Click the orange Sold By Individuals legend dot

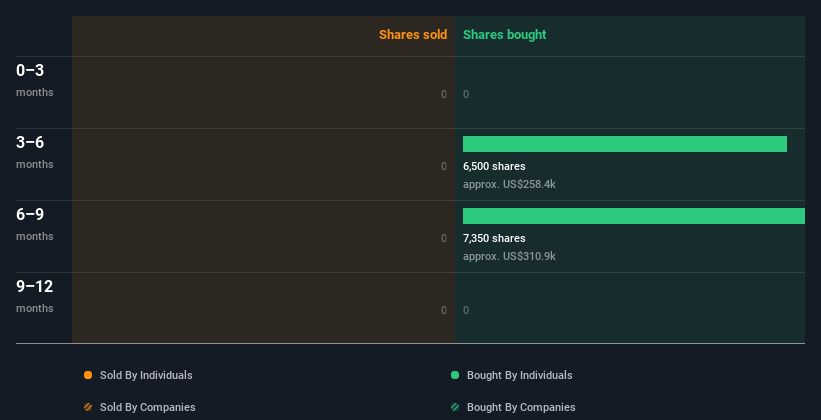pos(88,375)
